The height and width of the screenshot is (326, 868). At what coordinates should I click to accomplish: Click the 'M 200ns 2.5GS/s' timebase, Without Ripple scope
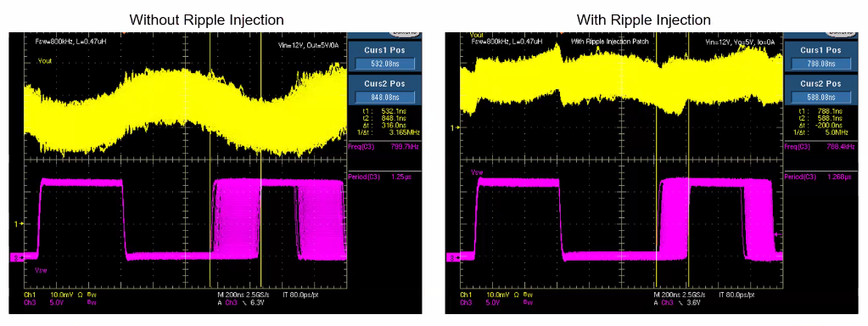click(x=244, y=295)
